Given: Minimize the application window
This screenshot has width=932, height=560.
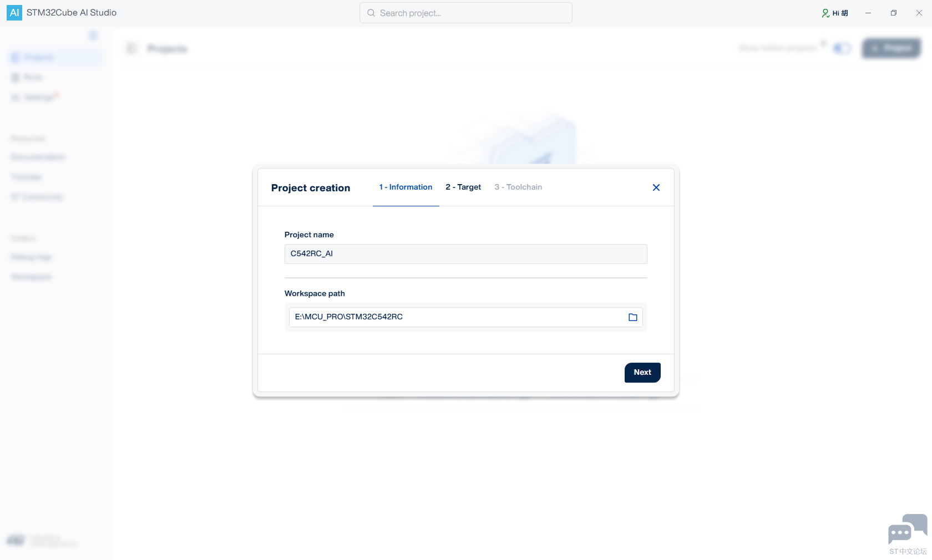Looking at the screenshot, I should pos(868,13).
